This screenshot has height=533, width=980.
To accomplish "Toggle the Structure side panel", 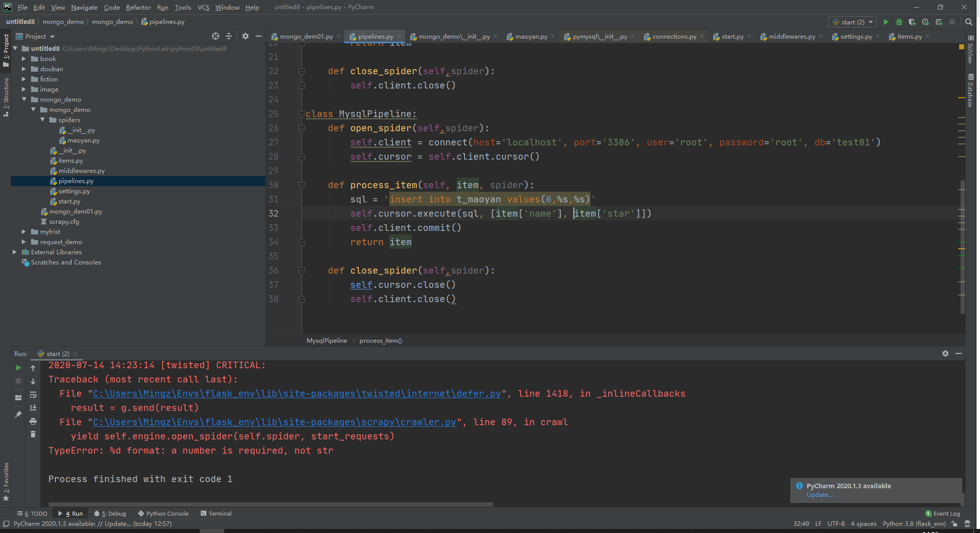I will click(6, 98).
